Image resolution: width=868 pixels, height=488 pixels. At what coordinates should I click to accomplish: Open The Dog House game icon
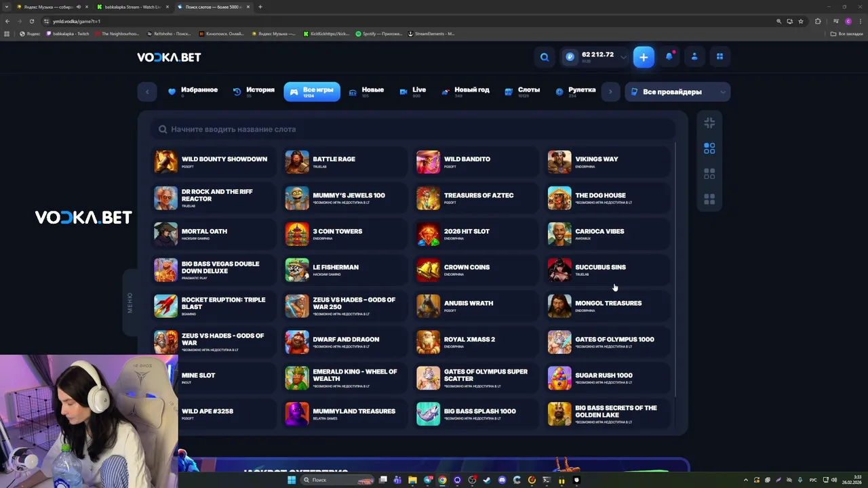click(559, 198)
